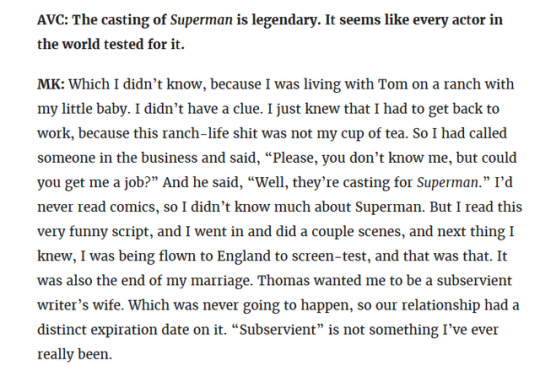Click the quoted word "Subservient"
Viewport: 540px width, 382px height.
coord(278,330)
